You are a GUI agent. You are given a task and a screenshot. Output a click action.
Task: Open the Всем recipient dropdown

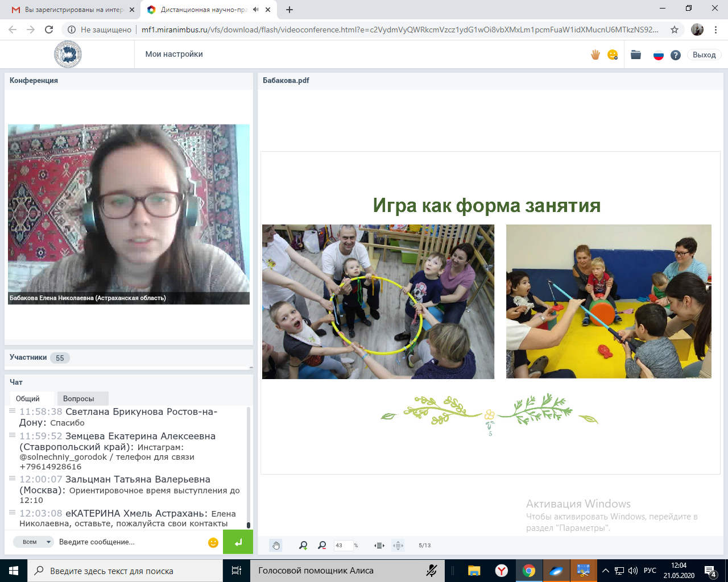(34, 542)
